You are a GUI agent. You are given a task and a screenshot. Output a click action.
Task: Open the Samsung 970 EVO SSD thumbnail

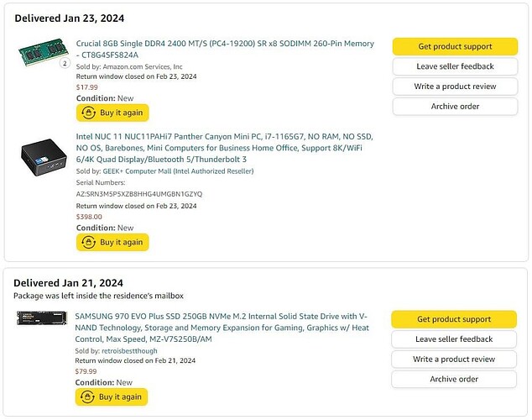tap(42, 318)
